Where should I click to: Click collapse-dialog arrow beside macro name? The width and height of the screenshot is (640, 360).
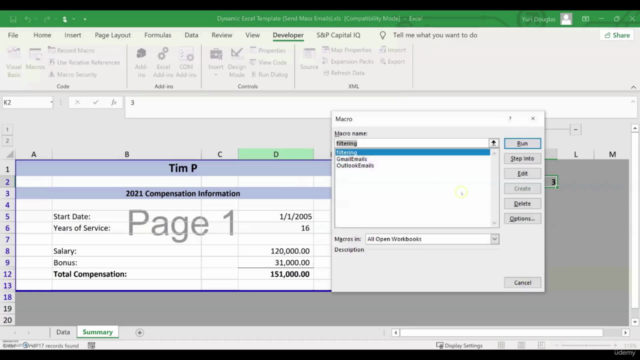point(493,143)
